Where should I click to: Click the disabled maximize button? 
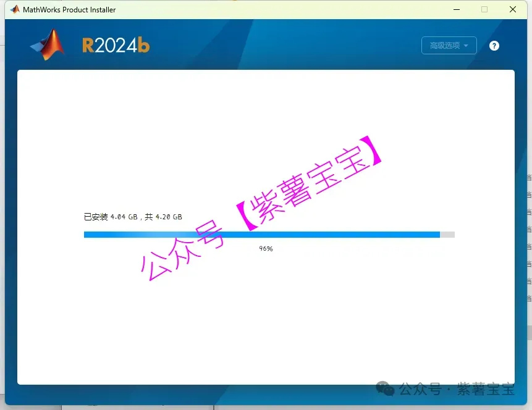click(x=484, y=9)
